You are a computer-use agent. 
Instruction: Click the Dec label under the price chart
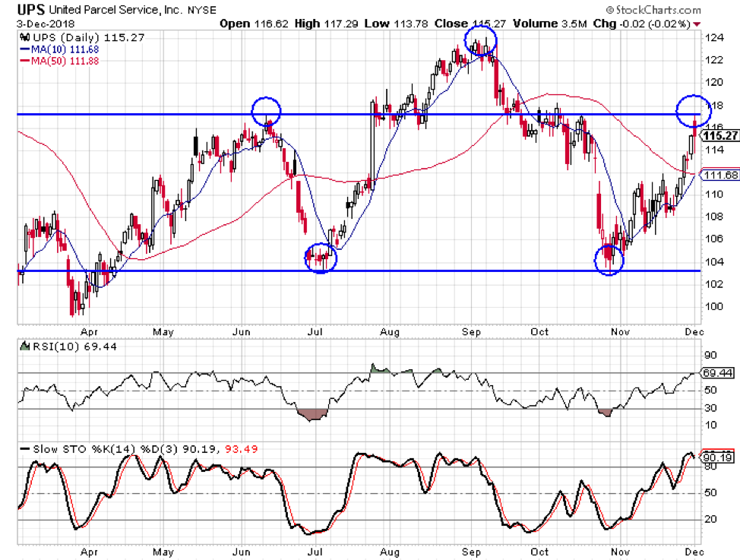click(694, 332)
